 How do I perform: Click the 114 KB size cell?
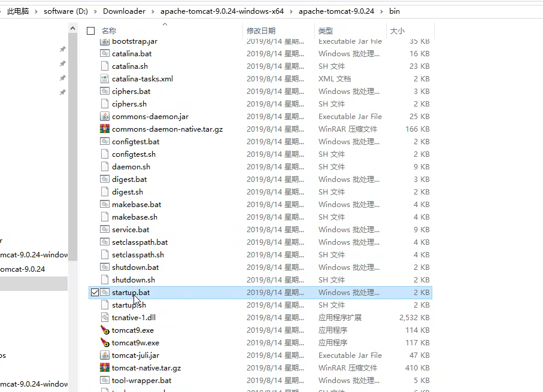pyautogui.click(x=417, y=330)
